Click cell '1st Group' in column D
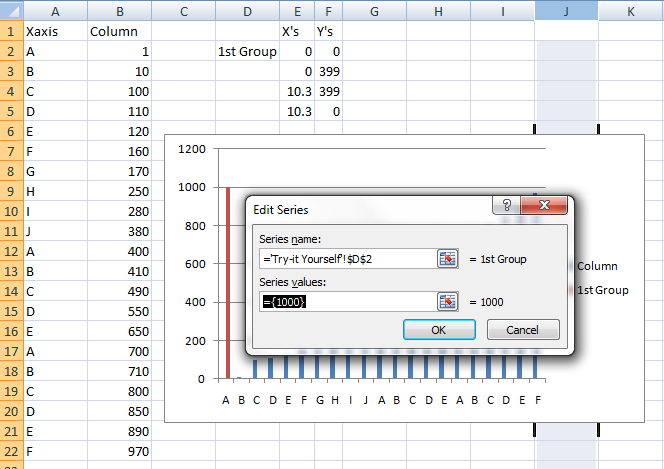Image resolution: width=664 pixels, height=469 pixels. click(x=247, y=52)
